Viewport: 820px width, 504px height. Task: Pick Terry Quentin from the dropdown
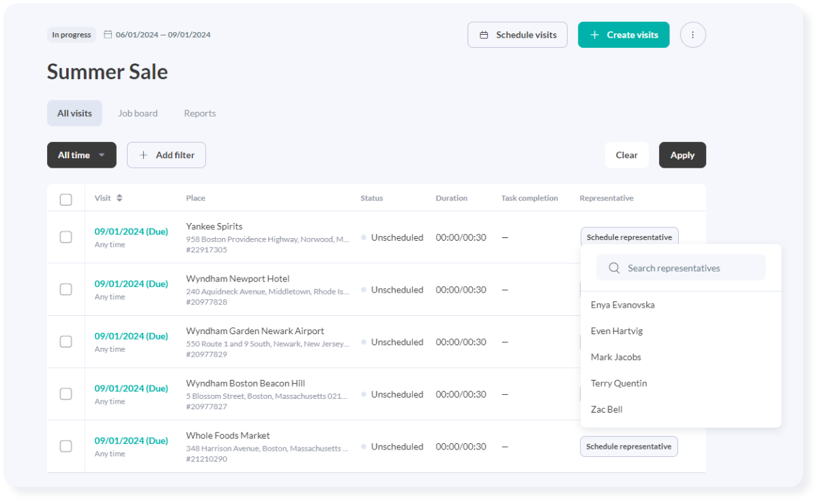click(619, 383)
